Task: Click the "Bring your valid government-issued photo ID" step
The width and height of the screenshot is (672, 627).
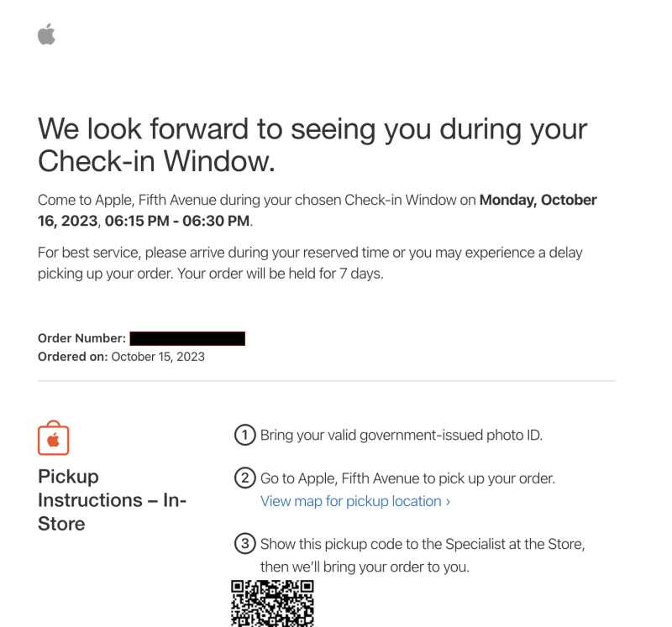Action: click(402, 435)
